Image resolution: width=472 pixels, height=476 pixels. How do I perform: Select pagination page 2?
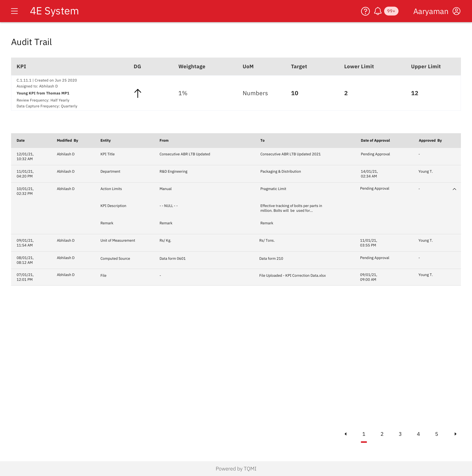382,434
